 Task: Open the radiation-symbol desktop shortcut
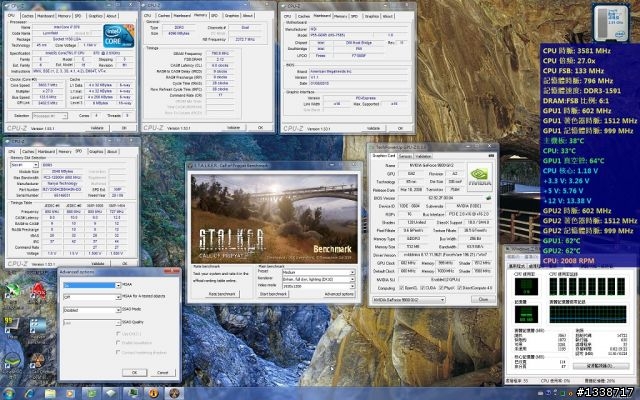[x=38, y=362]
